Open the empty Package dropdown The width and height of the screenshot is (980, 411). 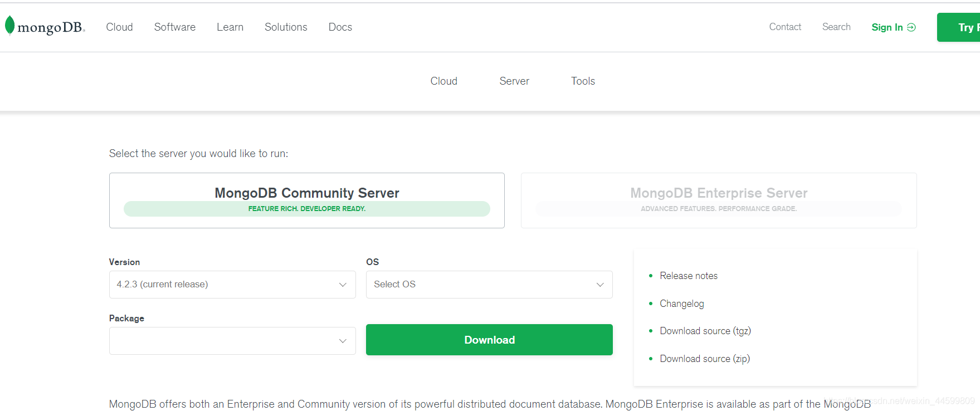point(232,341)
